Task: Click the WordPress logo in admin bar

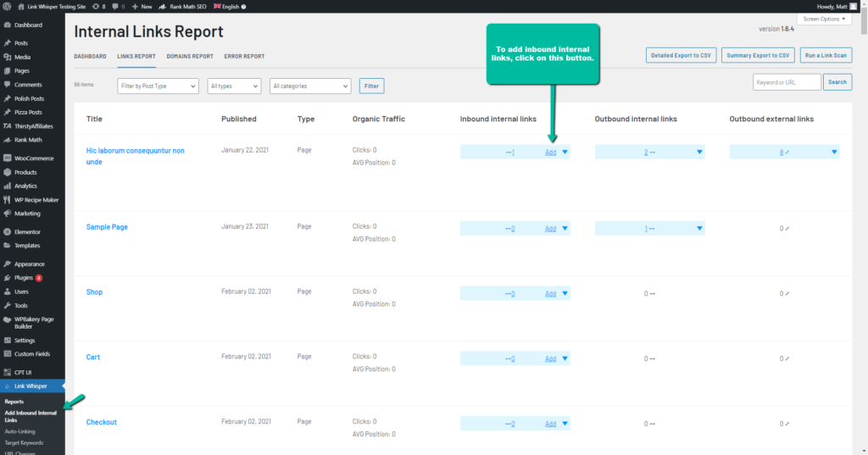Action: point(7,6)
